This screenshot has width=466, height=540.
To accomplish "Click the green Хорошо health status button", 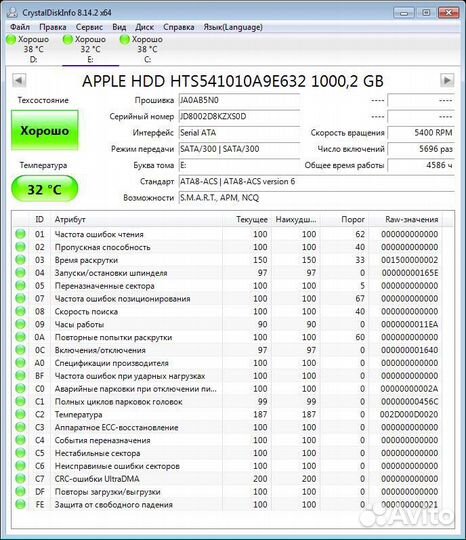I will pos(45,131).
